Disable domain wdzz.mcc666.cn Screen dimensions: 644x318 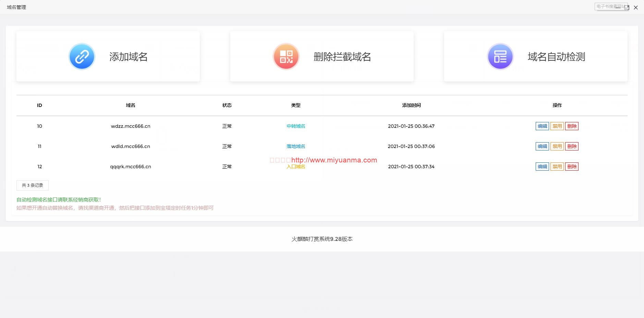click(x=557, y=126)
